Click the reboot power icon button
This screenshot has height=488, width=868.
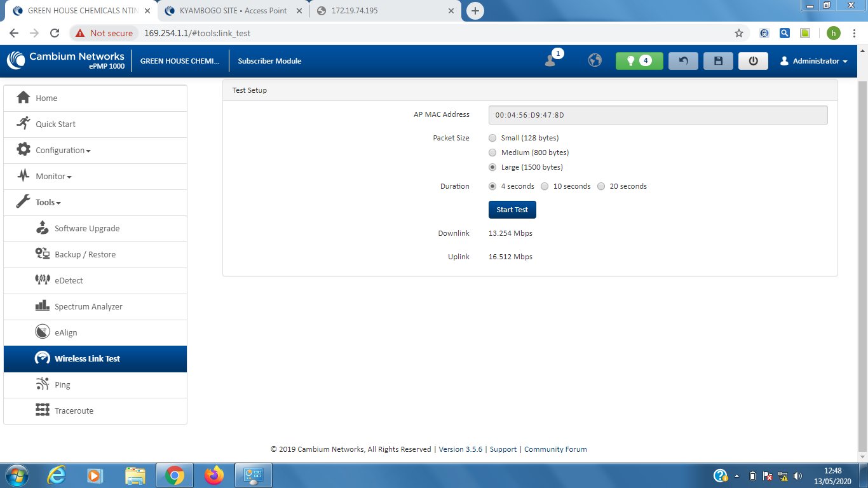click(753, 61)
